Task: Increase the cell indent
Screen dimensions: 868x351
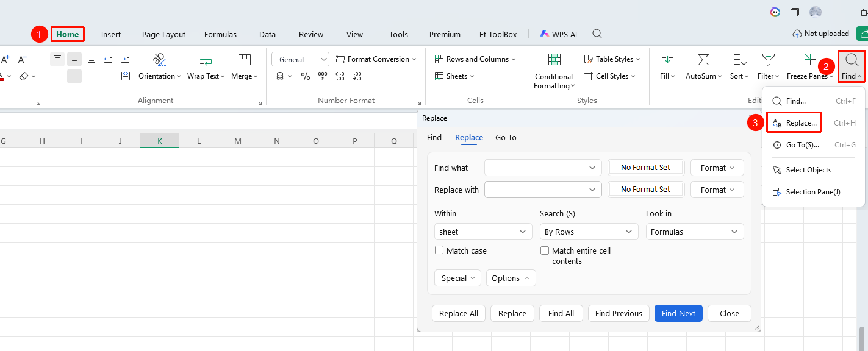Action: click(x=125, y=59)
